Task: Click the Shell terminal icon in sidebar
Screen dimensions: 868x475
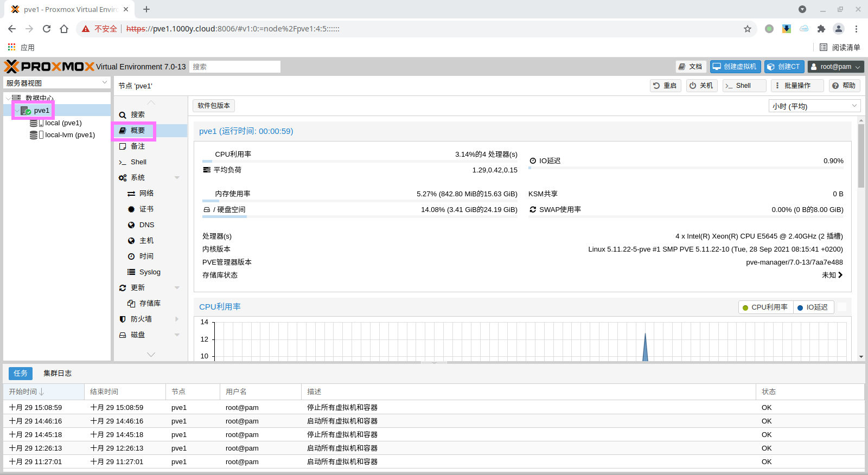Action: 123,162
